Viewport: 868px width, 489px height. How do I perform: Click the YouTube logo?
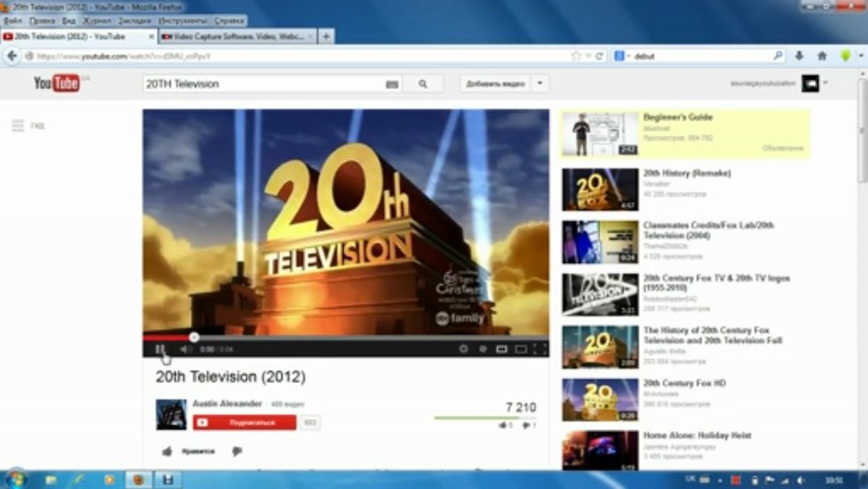[x=58, y=84]
